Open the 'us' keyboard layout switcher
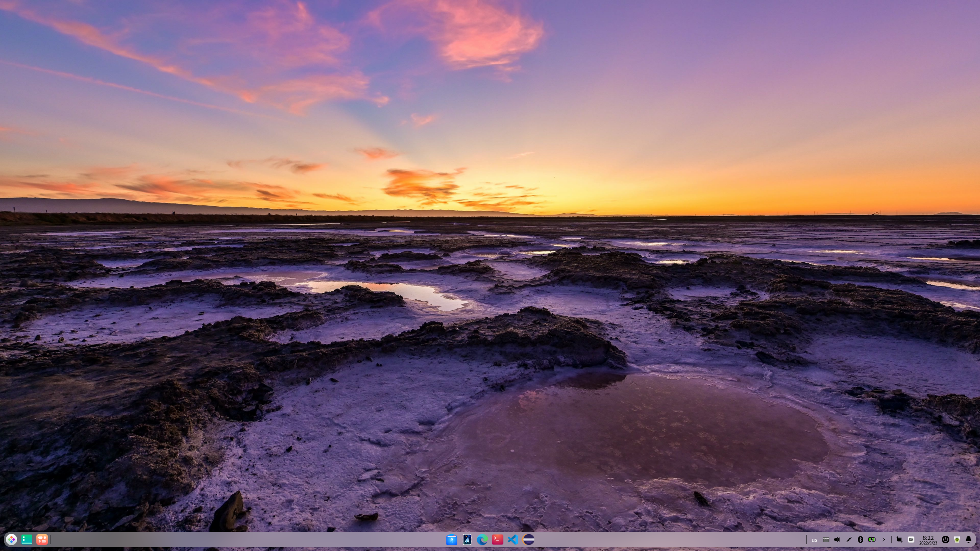The width and height of the screenshot is (980, 551). coord(815,540)
